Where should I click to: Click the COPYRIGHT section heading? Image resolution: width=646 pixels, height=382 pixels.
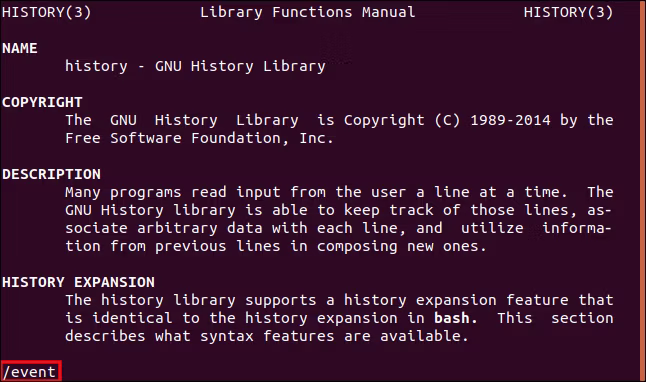click(x=42, y=102)
